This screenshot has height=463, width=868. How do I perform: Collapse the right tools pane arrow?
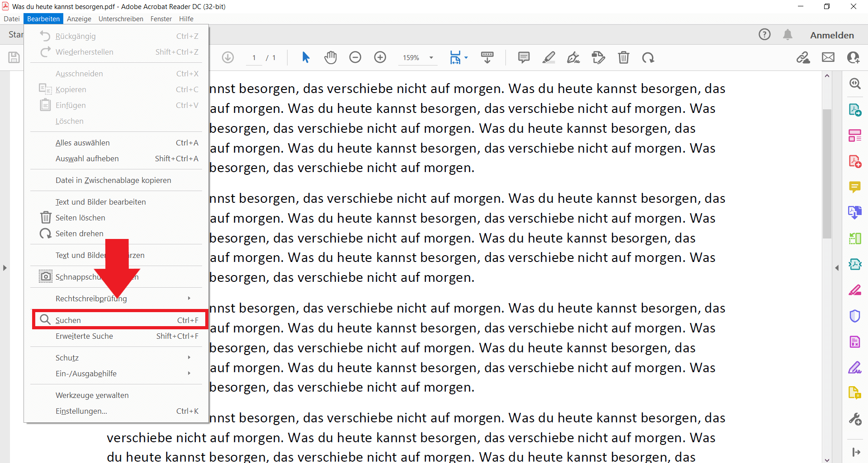pos(837,268)
